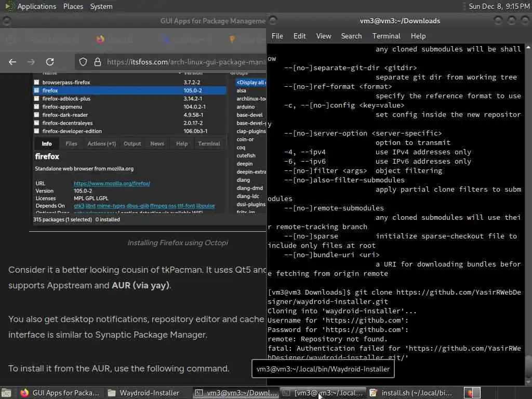
Task: Select the alsa group entry
Action: (241, 90)
